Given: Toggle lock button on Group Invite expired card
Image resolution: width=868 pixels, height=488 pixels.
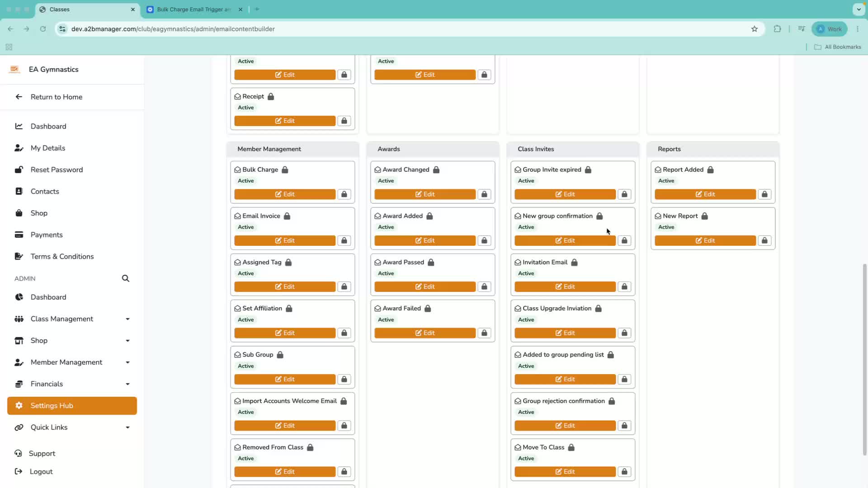Looking at the screenshot, I should (x=624, y=194).
